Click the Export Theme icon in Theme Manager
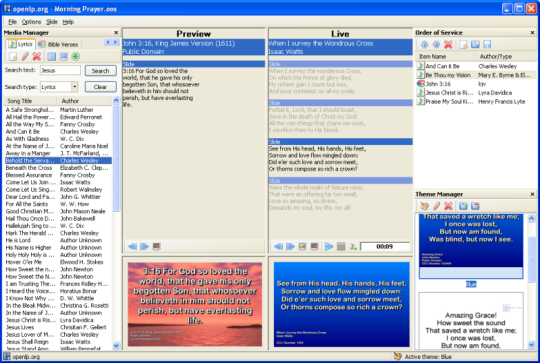The width and height of the screenshot is (540, 363). (x=475, y=206)
